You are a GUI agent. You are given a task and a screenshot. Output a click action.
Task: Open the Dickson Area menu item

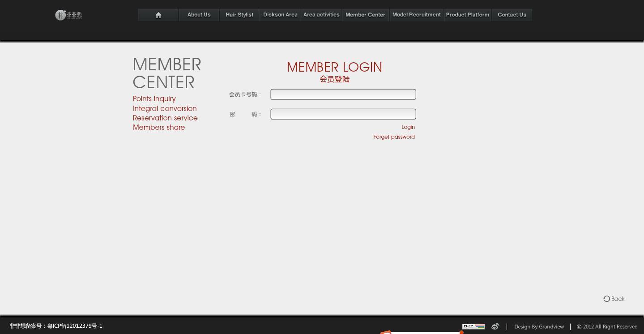(x=280, y=15)
